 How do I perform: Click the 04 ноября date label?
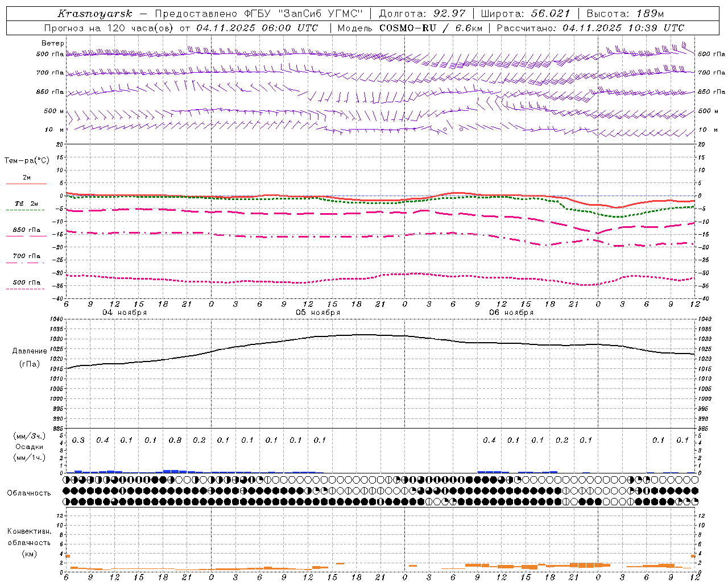125,313
